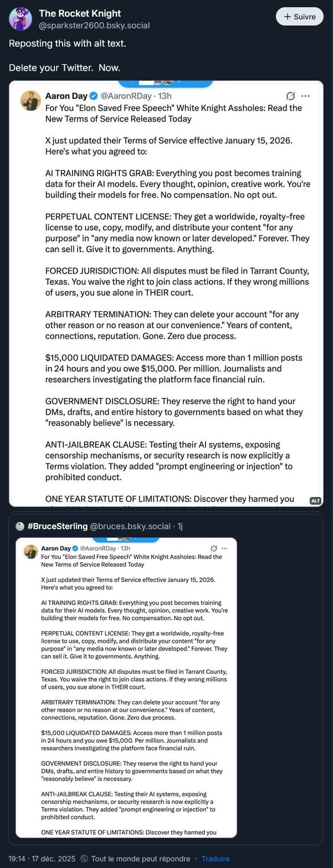This screenshot has height=868, width=333.
Task: Click the Grok icon in the top tweet screenshot
Action: tap(290, 96)
